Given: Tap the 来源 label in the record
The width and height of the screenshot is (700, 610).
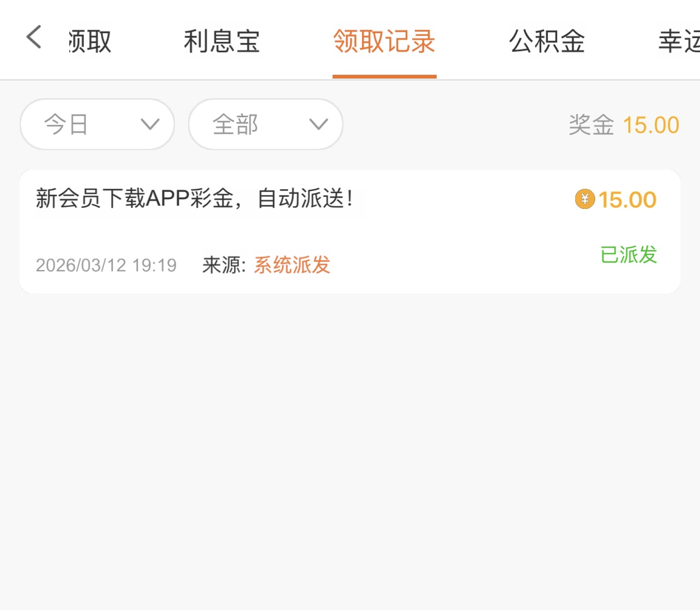Looking at the screenshot, I should pos(224,265).
